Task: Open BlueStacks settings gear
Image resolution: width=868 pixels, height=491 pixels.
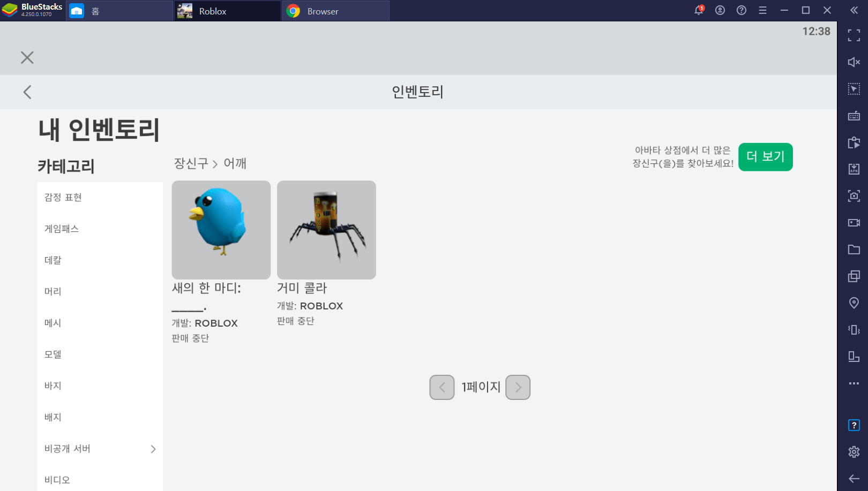Action: point(854,452)
